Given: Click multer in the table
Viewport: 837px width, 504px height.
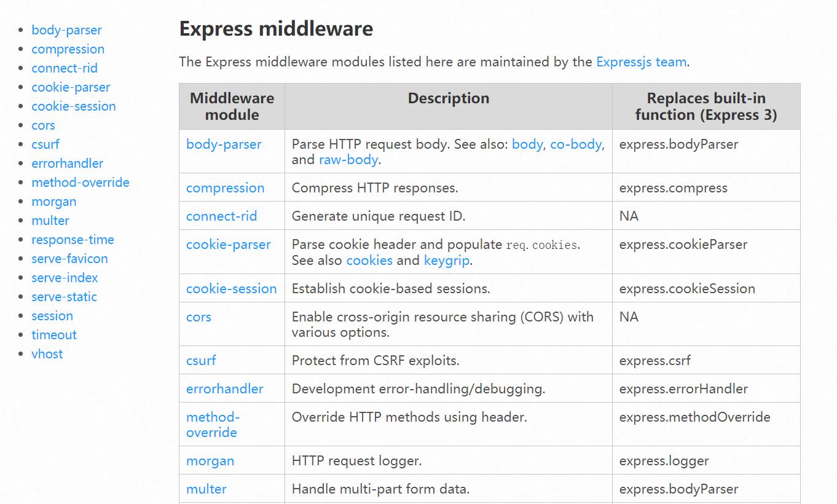Looking at the screenshot, I should click(x=206, y=489).
